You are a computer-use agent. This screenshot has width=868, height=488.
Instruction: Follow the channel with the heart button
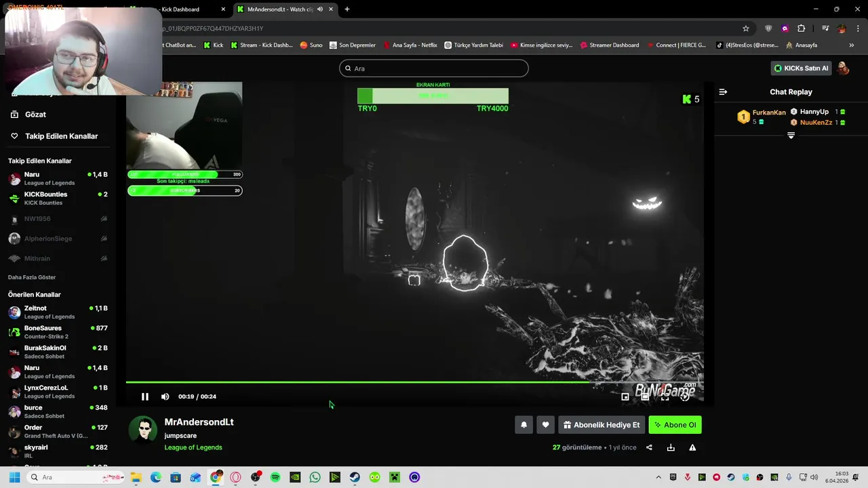click(545, 425)
